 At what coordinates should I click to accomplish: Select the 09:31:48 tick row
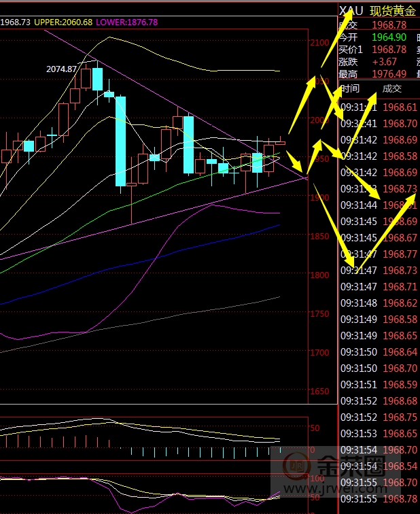click(379, 303)
